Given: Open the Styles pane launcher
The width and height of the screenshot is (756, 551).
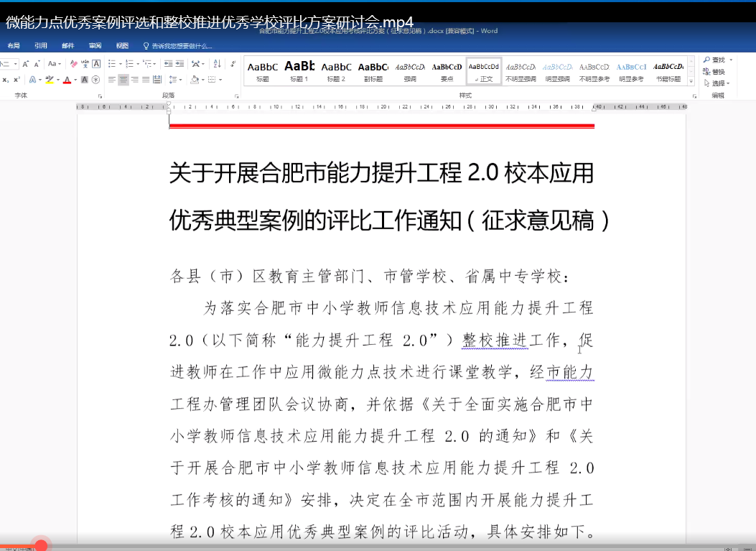Looking at the screenshot, I should coord(694,96).
